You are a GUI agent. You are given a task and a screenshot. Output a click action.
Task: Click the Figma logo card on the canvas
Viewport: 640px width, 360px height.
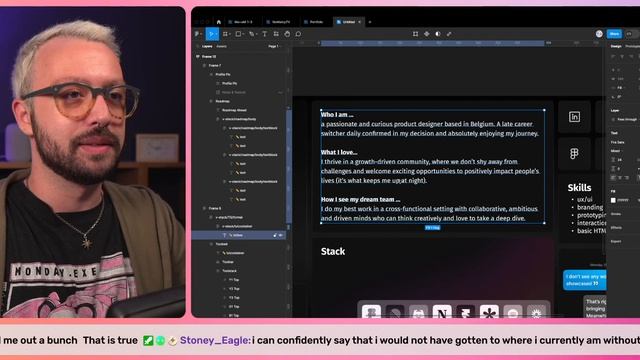(574, 153)
